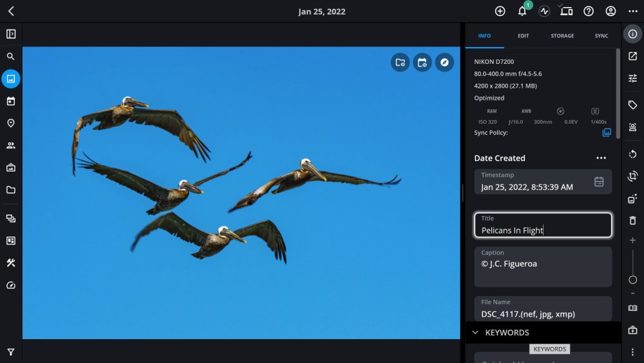Switch to the EDIT tab

coord(523,35)
